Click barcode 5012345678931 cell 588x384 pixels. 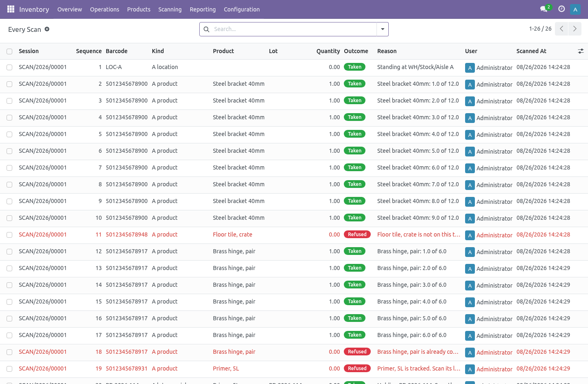click(x=127, y=368)
